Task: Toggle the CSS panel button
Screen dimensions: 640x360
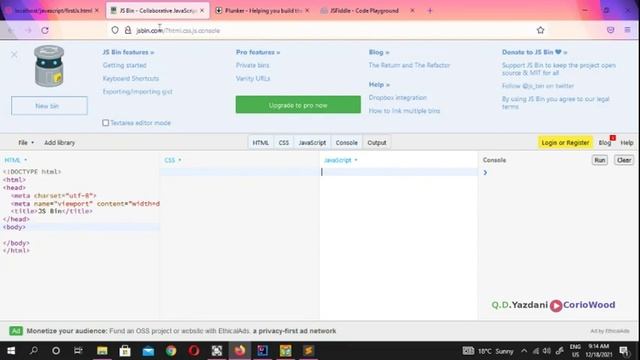Action: click(x=284, y=142)
